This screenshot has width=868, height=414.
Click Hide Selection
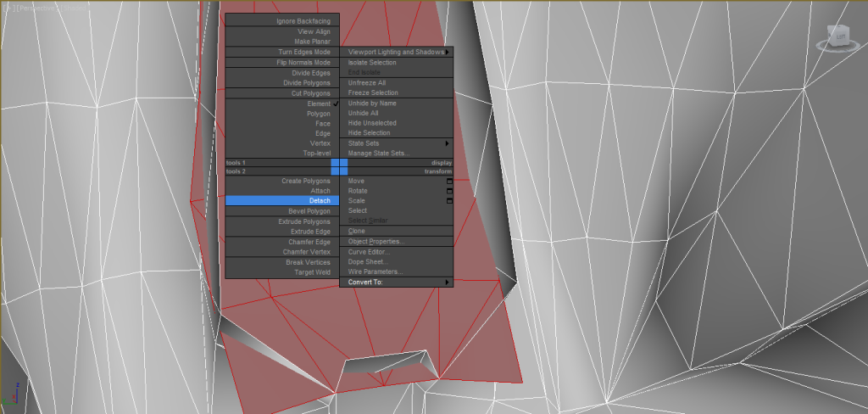tap(397, 133)
